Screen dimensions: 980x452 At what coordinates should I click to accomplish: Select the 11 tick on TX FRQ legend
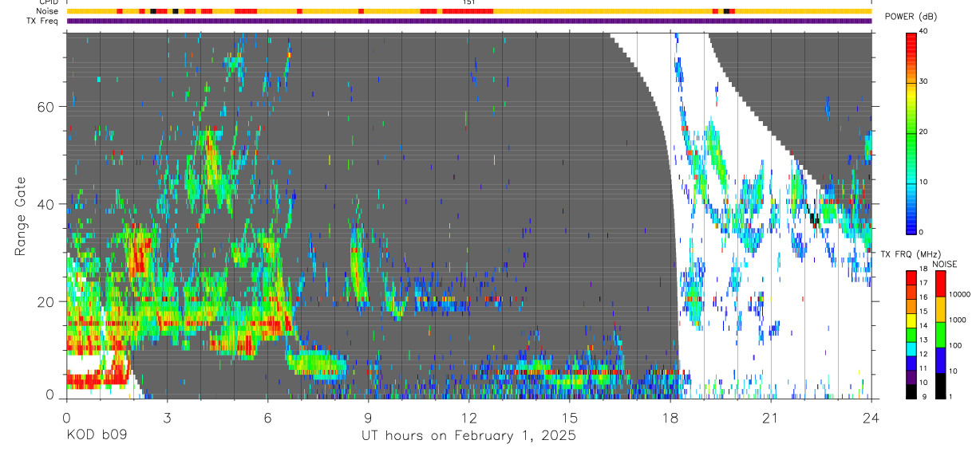923,369
